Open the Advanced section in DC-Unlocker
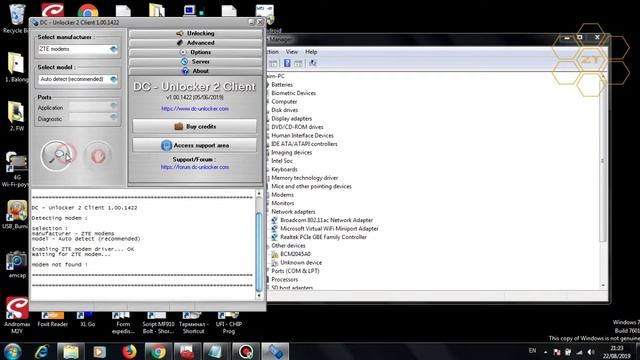 point(196,43)
